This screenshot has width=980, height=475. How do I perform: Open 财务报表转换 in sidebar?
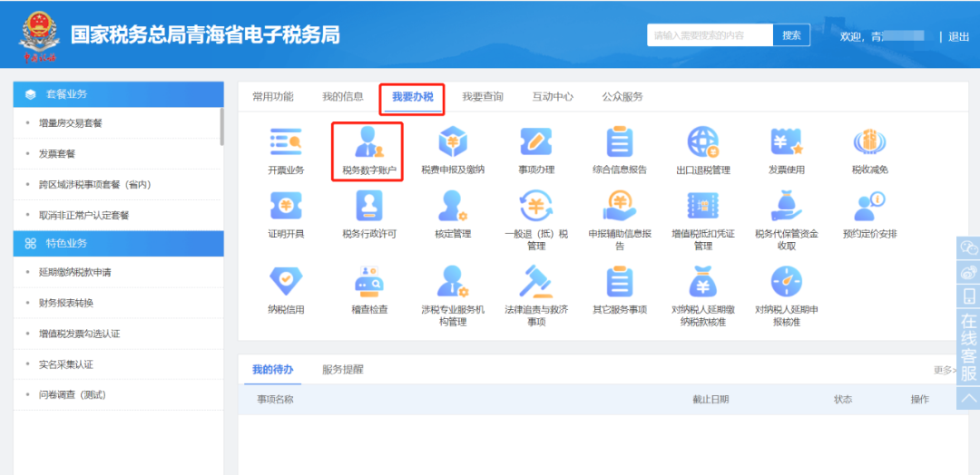pos(65,304)
